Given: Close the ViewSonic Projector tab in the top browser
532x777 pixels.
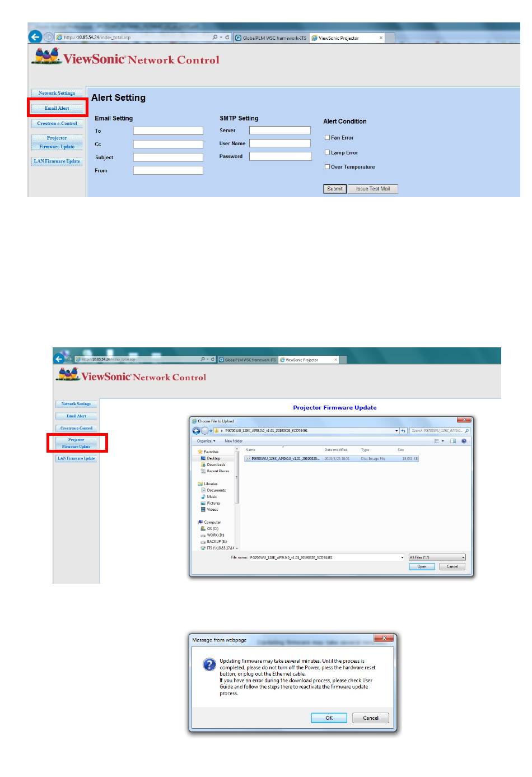Looking at the screenshot, I should pos(381,38).
